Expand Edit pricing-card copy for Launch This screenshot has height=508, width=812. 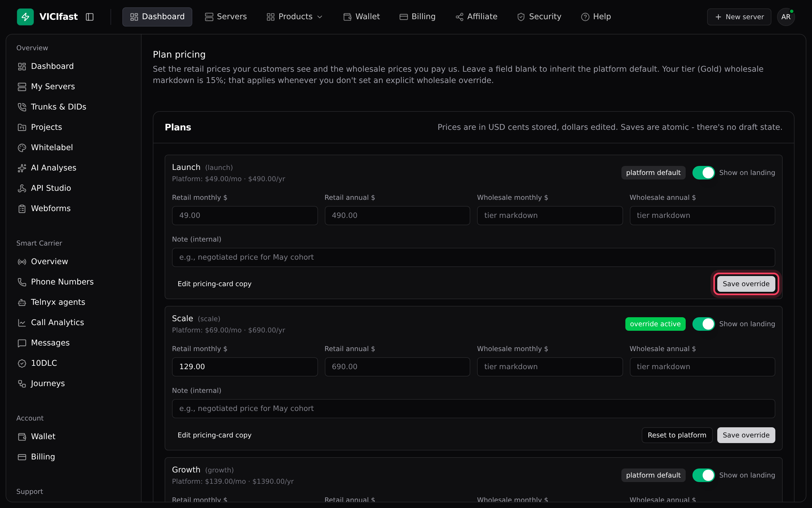(x=214, y=284)
